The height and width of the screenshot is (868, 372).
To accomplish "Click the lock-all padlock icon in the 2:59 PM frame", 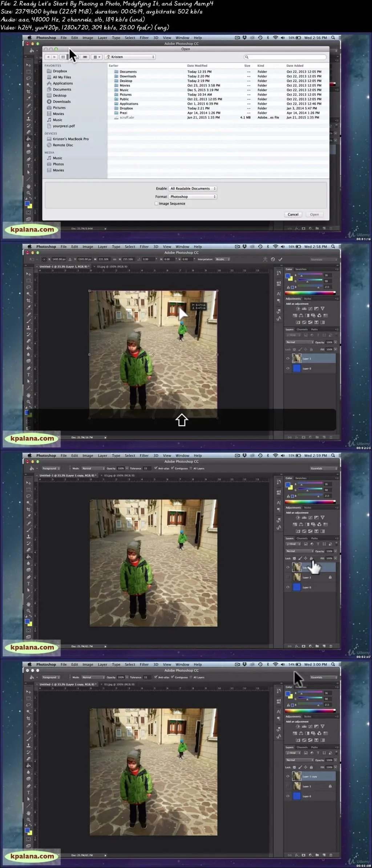I will point(311,558).
